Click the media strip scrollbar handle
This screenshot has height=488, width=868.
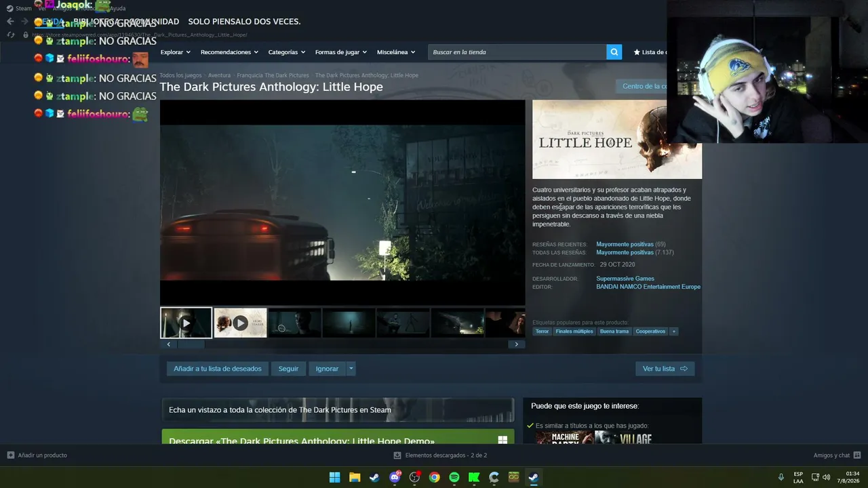(191, 344)
